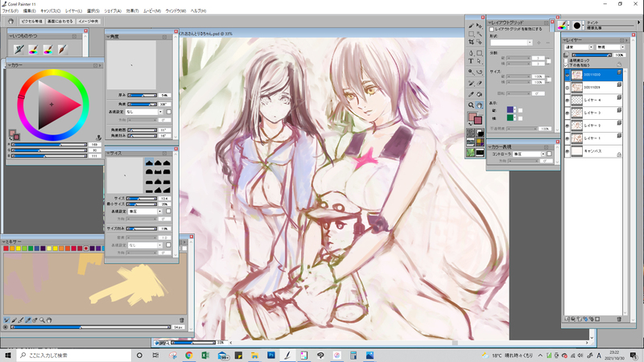The image size is (644, 362).
Task: Open the layout grid type dropdown
Action: coord(511,43)
